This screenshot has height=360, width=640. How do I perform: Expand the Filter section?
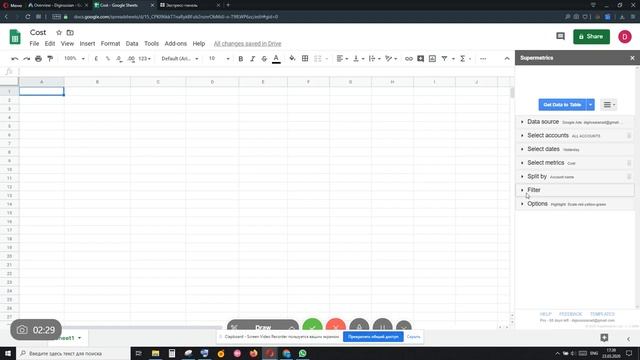(576, 190)
